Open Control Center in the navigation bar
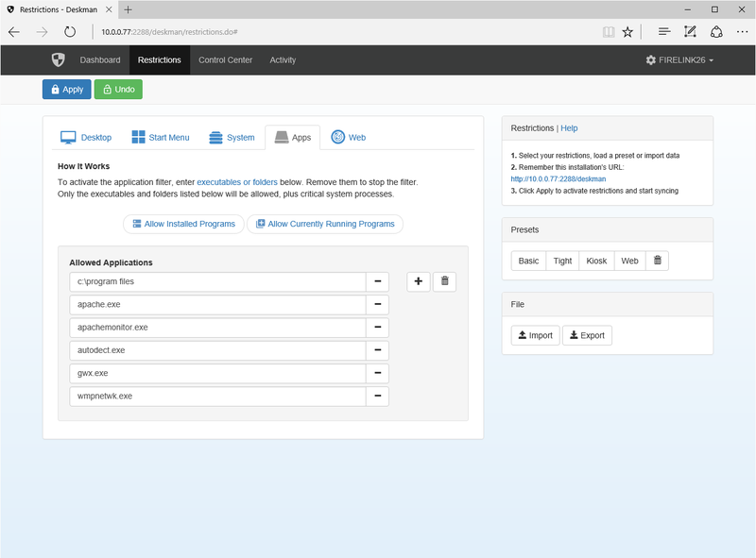The image size is (756, 558). tap(226, 60)
